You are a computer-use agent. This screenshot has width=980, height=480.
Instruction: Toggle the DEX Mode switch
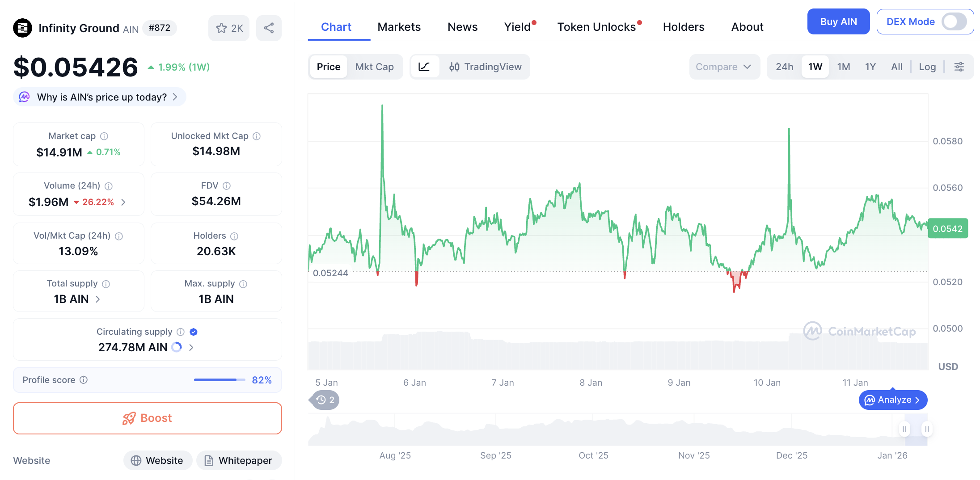(x=954, y=21)
